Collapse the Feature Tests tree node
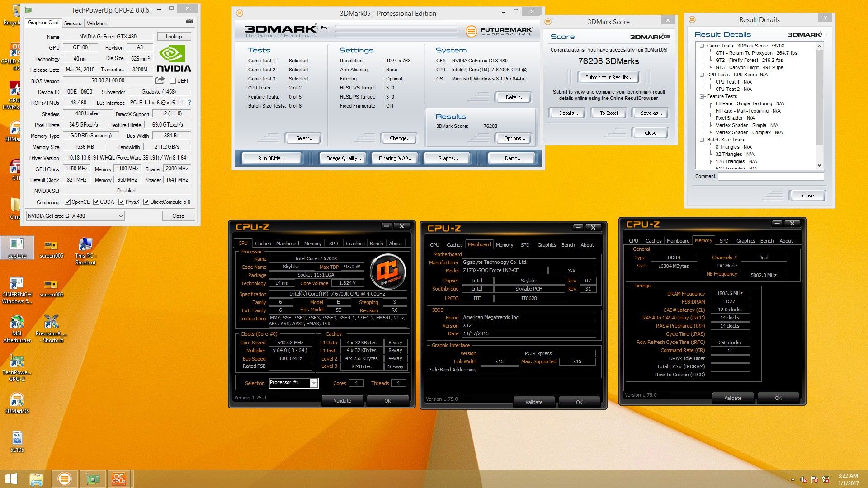Screen dimensions: 868x488 point(702,96)
